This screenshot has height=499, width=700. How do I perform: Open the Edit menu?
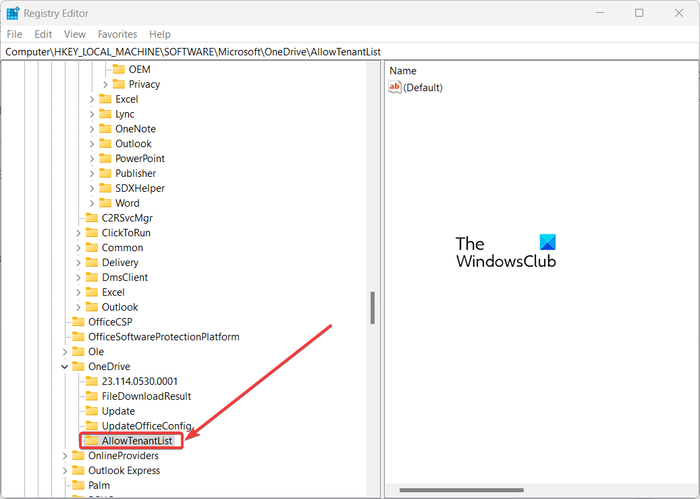43,34
